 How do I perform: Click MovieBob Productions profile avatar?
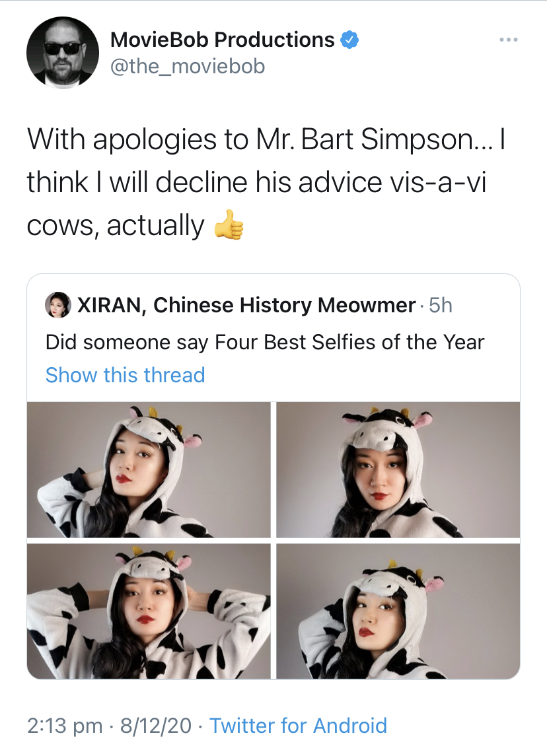(63, 53)
